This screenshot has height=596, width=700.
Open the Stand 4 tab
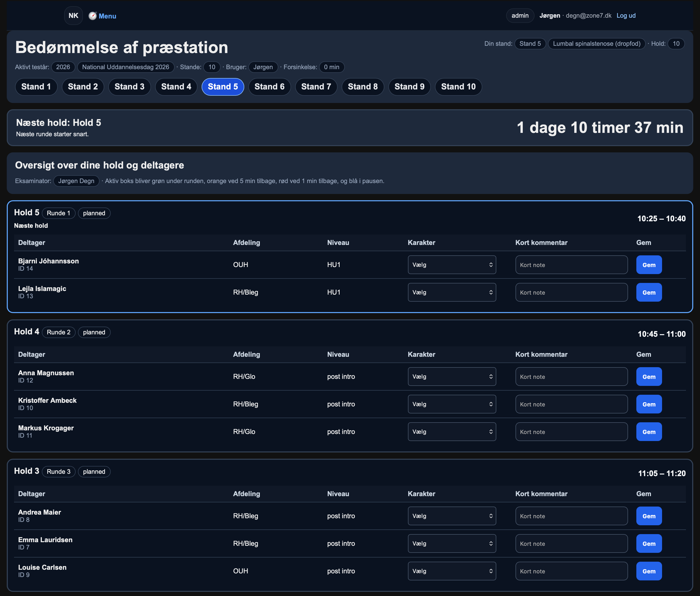click(176, 87)
